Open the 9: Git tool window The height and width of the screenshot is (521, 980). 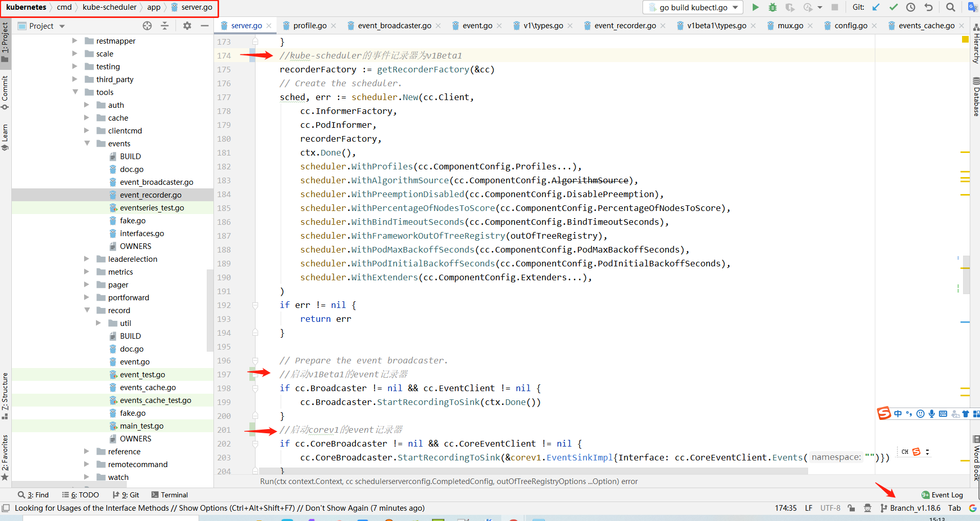pos(126,495)
